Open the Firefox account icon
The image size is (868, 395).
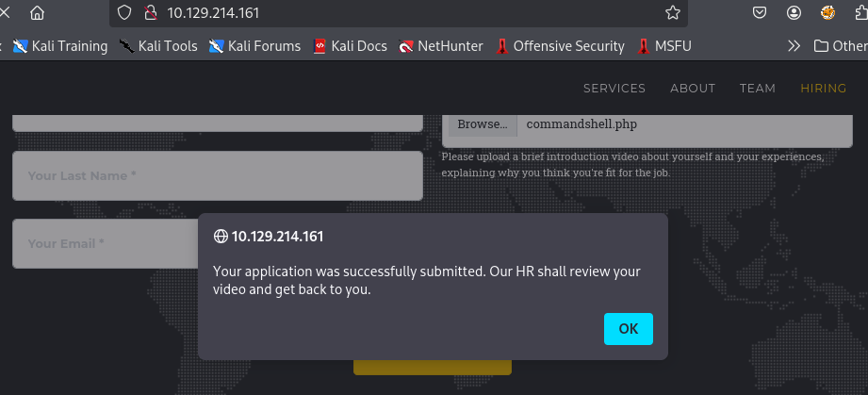(794, 13)
